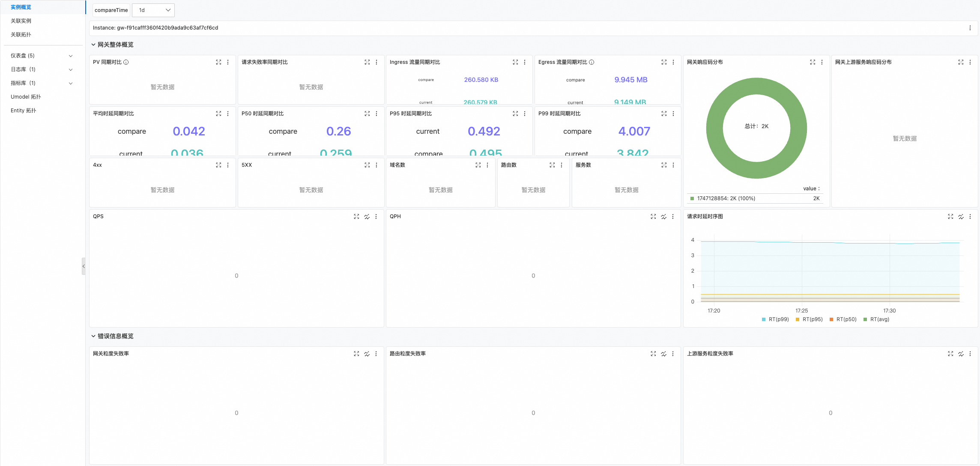Screen dimensions: 980x466
Task: Sort legend by the value column
Action: [812, 189]
